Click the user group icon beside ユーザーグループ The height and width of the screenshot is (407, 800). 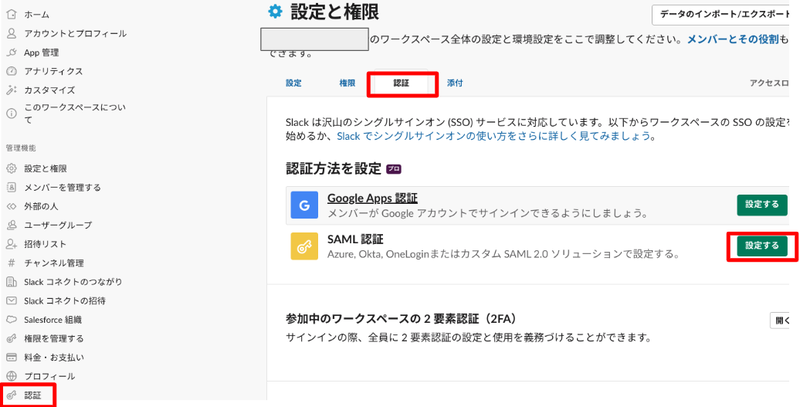pyautogui.click(x=11, y=225)
